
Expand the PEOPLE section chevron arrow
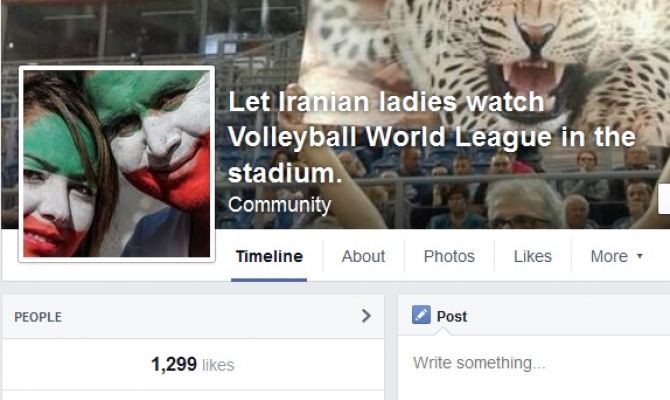[x=366, y=316]
